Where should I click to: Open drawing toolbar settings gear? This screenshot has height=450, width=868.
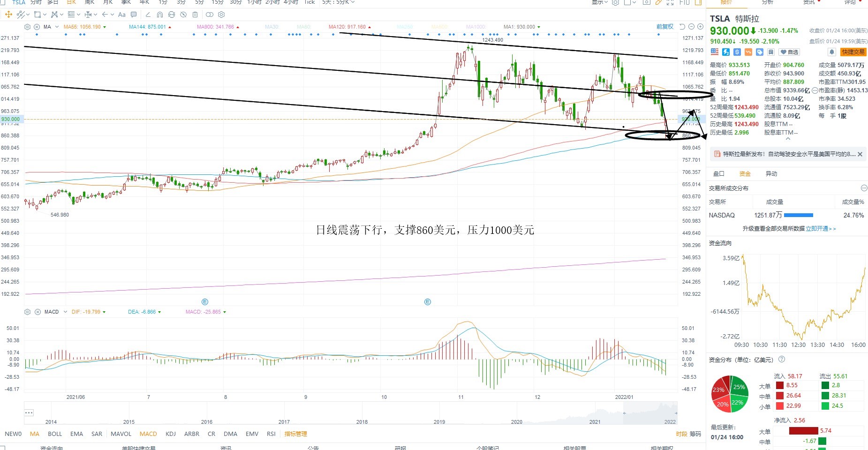point(221,15)
